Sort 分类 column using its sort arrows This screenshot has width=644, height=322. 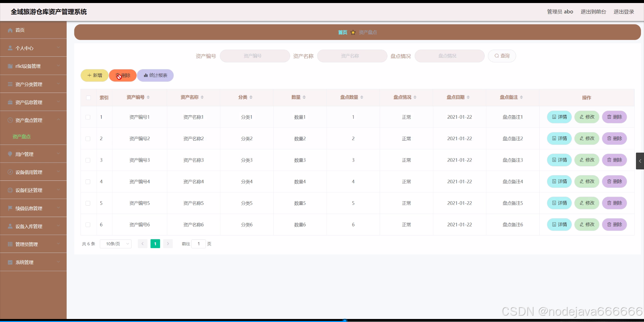(x=251, y=97)
